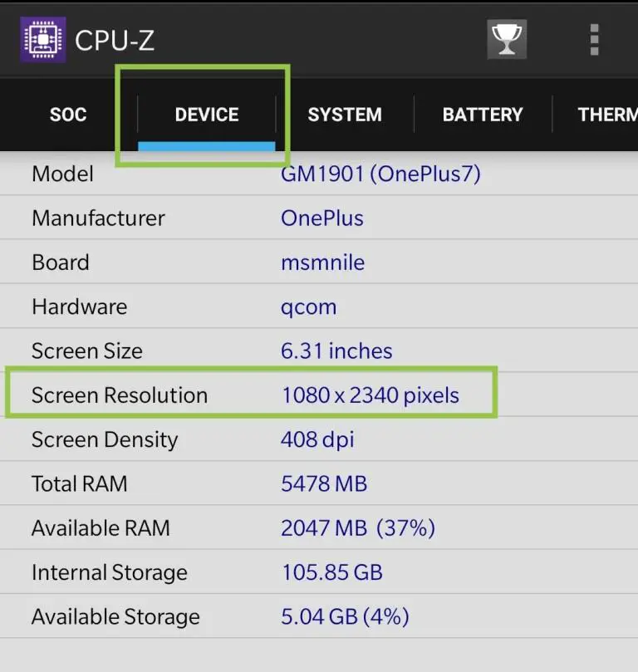Select the Board msmnile entry
638x672 pixels.
pyautogui.click(x=319, y=262)
